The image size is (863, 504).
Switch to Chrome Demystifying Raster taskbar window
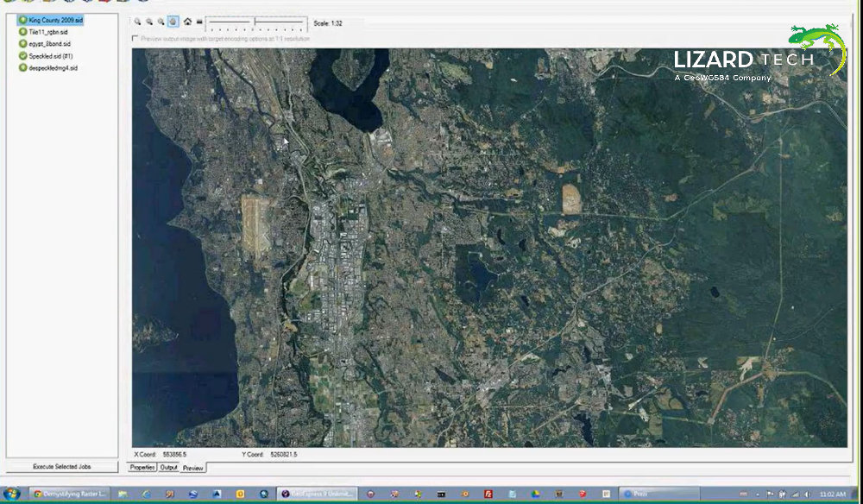pyautogui.click(x=71, y=494)
